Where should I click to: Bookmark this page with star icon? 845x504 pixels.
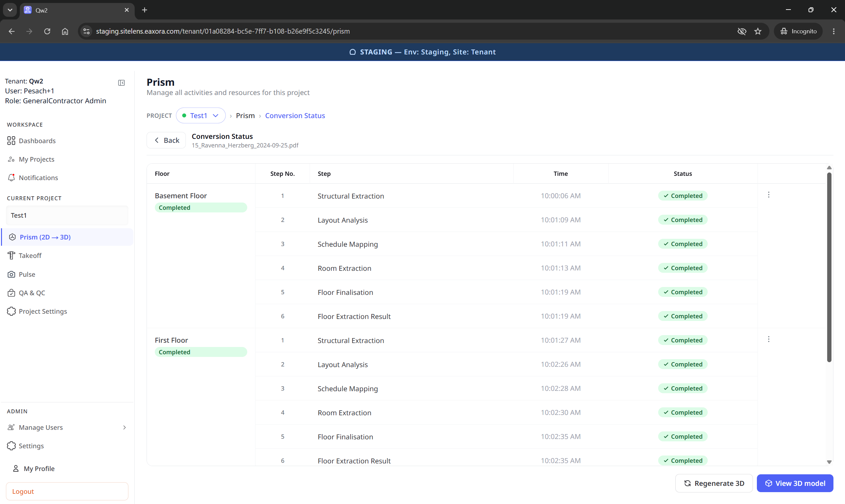pyautogui.click(x=758, y=31)
